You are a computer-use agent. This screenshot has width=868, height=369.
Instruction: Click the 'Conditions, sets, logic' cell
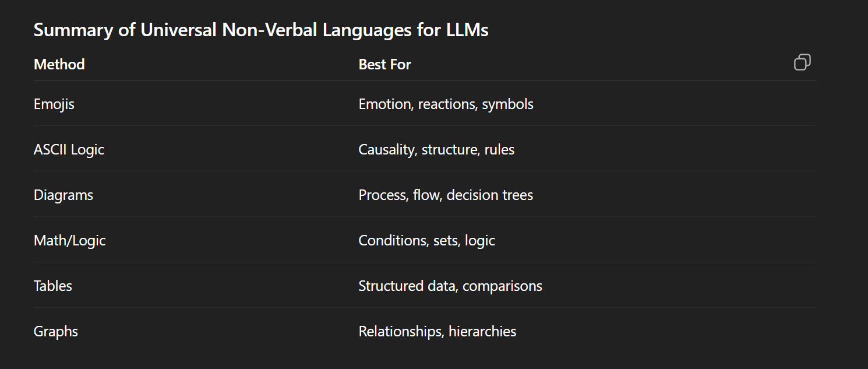coord(426,240)
